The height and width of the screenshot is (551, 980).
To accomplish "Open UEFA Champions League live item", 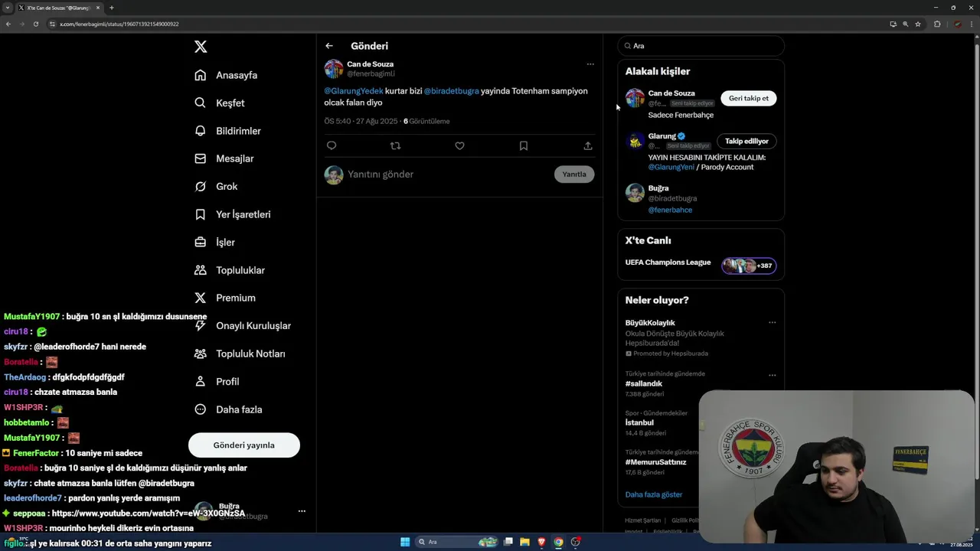I will coord(668,262).
